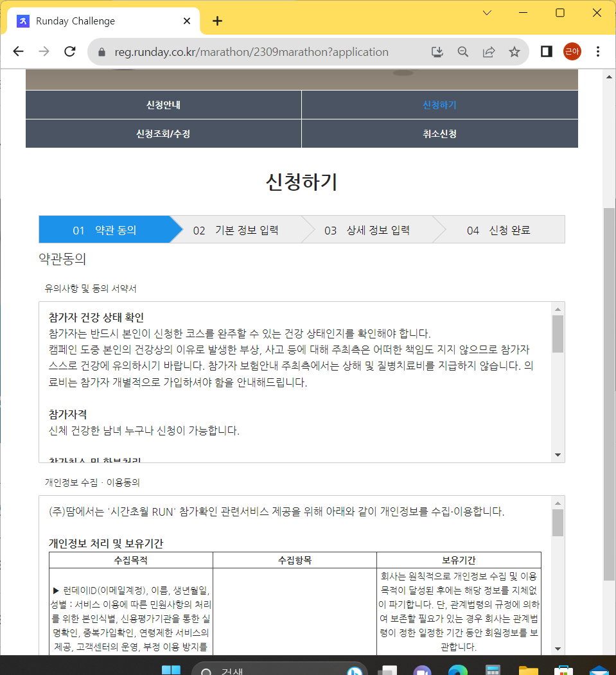Install Runday as an app from the address bar
Image resolution: width=616 pixels, height=675 pixels.
pyautogui.click(x=437, y=51)
